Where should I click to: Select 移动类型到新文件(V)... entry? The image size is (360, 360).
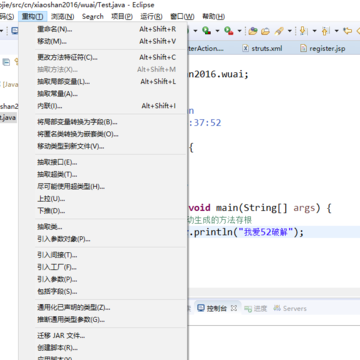click(103, 146)
